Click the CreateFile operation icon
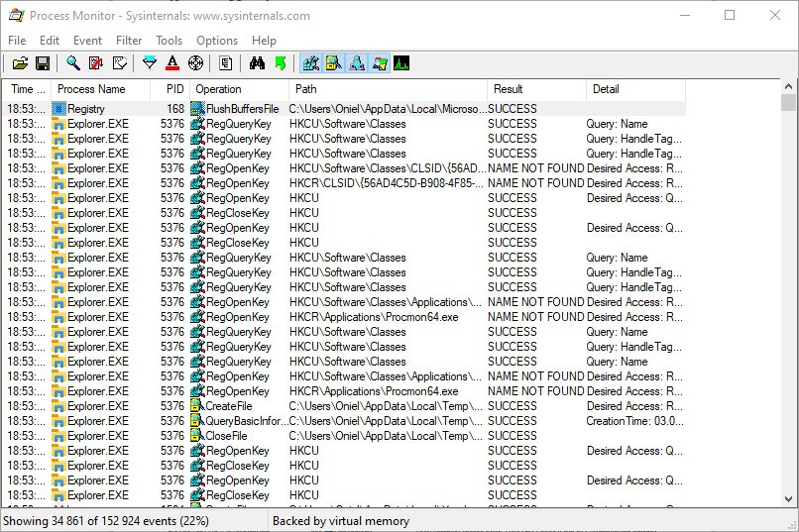799x532 pixels. 196,406
